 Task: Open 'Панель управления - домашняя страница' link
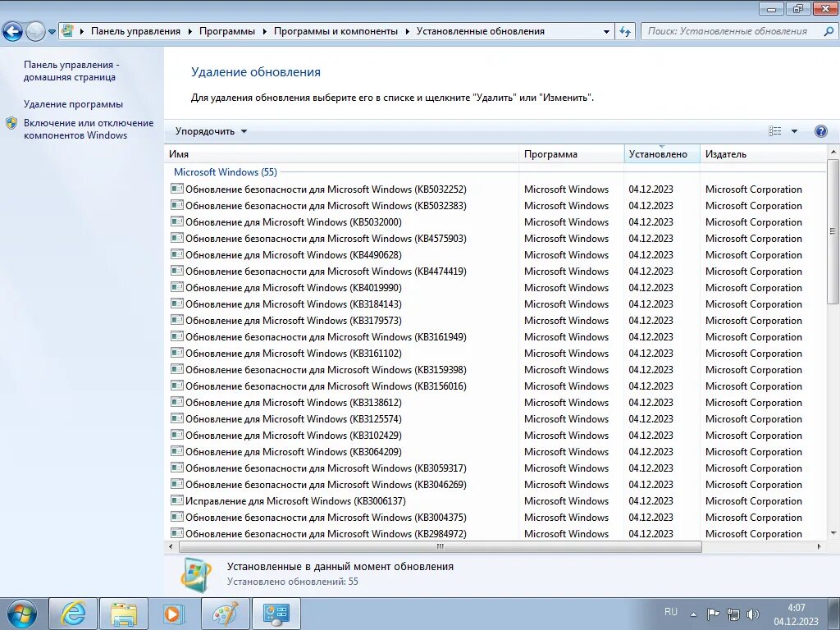click(71, 71)
